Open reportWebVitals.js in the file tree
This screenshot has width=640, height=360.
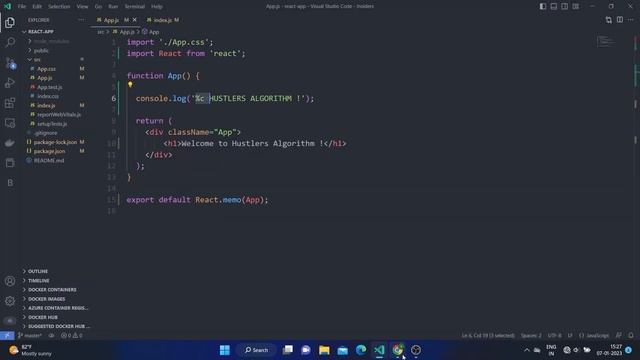tap(59, 114)
